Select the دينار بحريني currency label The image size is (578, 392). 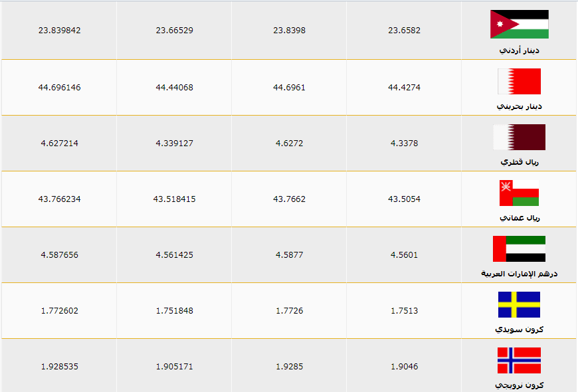tap(519, 106)
